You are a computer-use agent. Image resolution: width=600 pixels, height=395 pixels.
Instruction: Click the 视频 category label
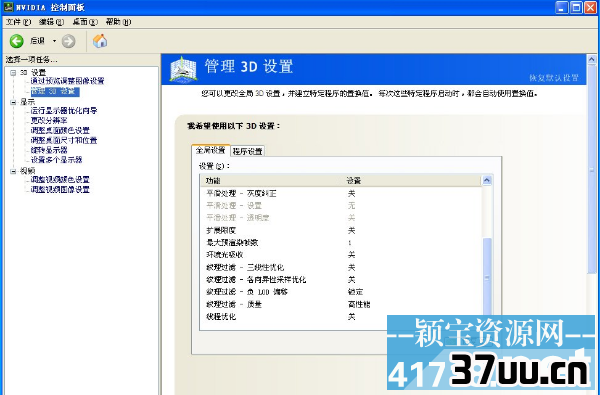click(x=28, y=171)
